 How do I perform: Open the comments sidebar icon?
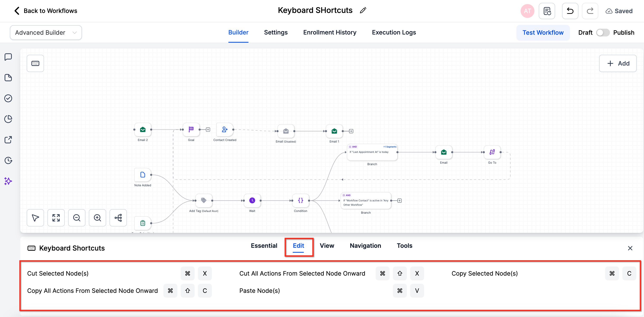(x=8, y=57)
